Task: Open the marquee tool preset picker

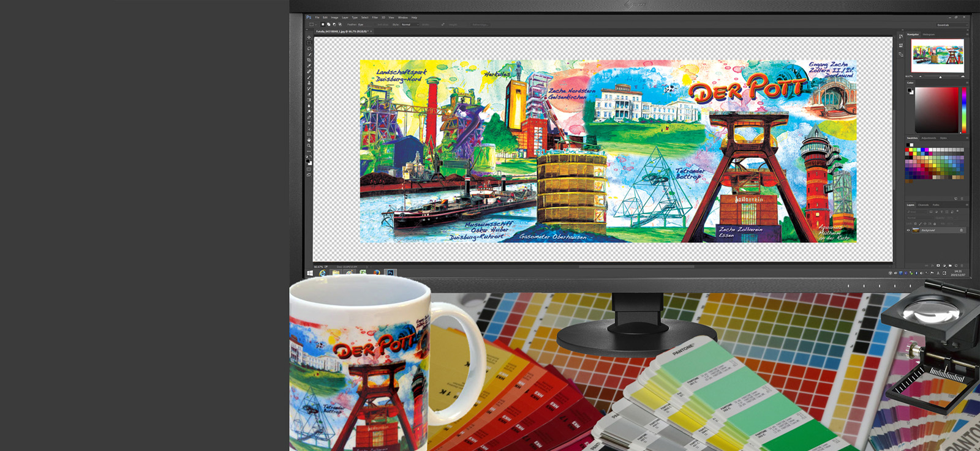Action: point(312,24)
